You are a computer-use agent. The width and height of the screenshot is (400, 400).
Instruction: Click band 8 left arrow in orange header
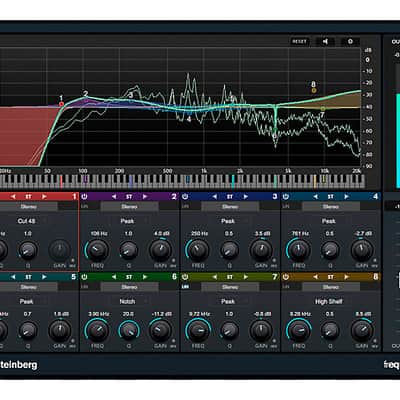(x=315, y=277)
